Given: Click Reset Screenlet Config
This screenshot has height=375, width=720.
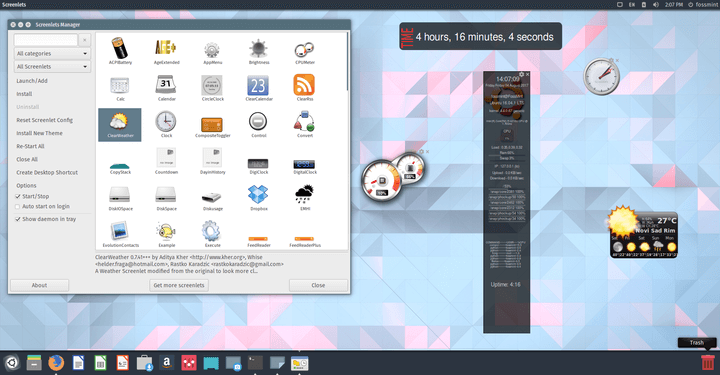Looking at the screenshot, I should click(45, 120).
